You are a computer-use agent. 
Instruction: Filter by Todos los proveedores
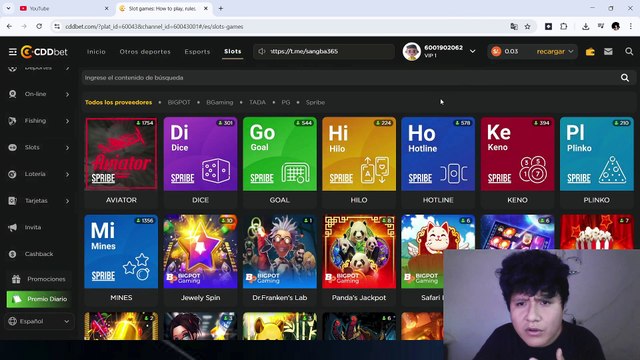pyautogui.click(x=118, y=102)
